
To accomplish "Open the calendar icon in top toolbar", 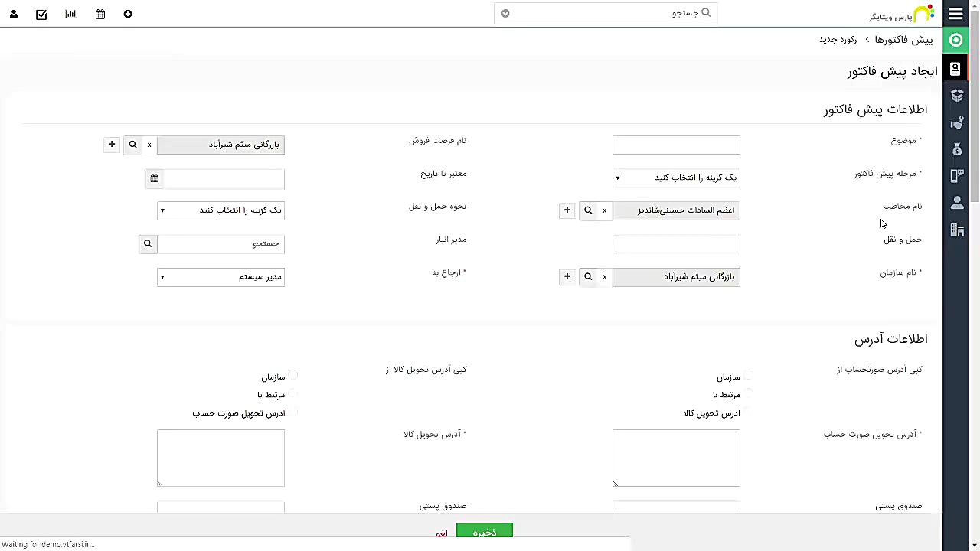I will [100, 14].
